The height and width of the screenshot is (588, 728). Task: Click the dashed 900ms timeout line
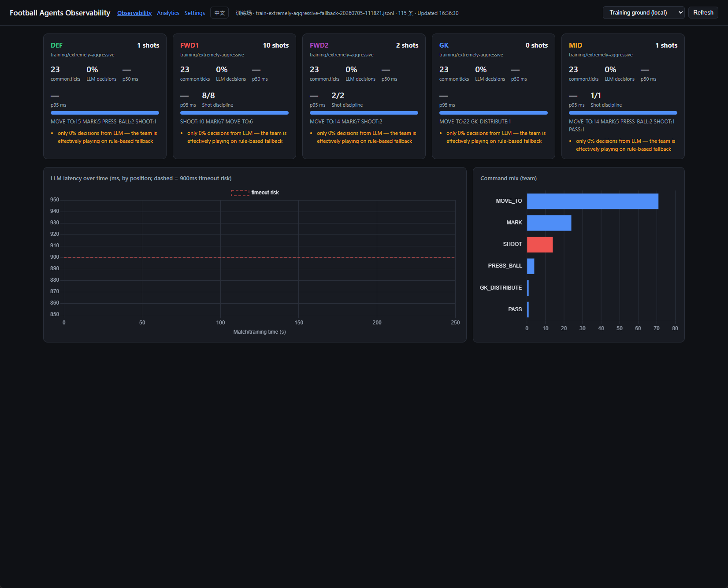tap(260, 257)
